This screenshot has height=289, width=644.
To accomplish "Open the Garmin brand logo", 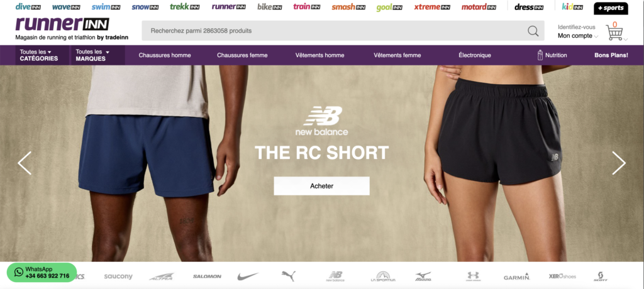I will click(x=517, y=276).
